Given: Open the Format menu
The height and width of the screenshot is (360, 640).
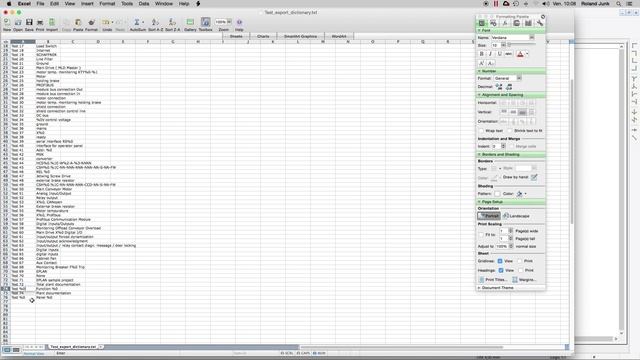Looking at the screenshot, I should point(107,4).
